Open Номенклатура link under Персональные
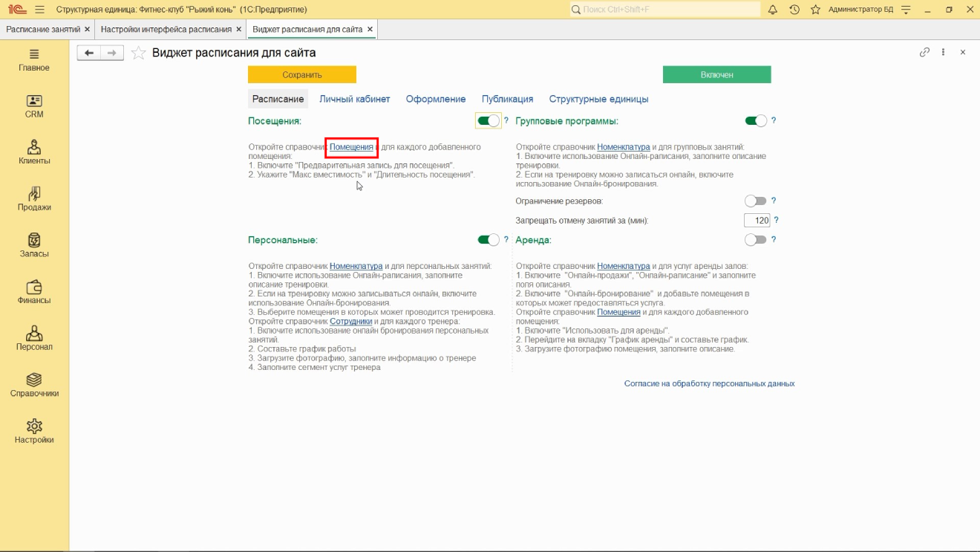This screenshot has width=980, height=552. pos(356,266)
